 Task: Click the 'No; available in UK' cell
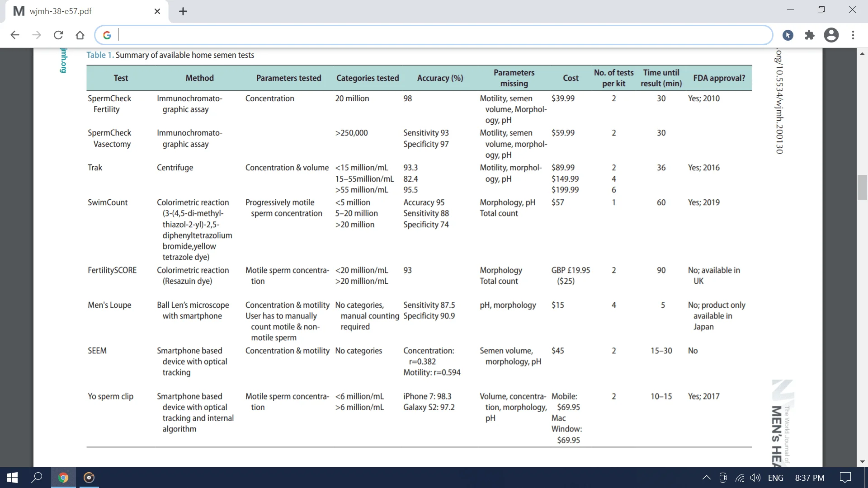(714, 276)
